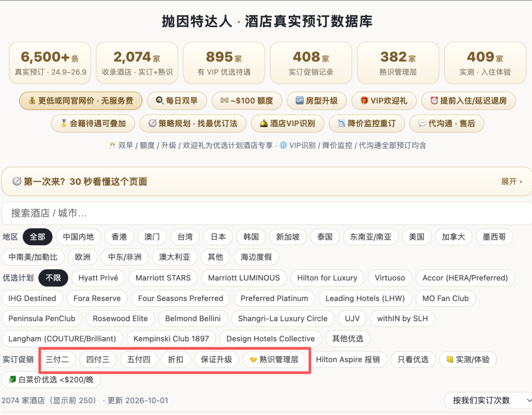Filter region by 美国

pos(416,237)
